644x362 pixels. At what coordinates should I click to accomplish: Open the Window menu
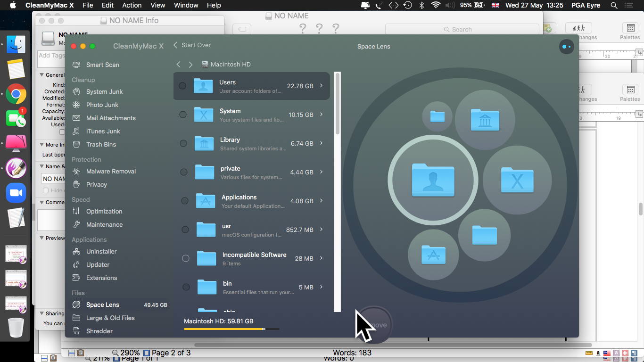click(x=186, y=5)
